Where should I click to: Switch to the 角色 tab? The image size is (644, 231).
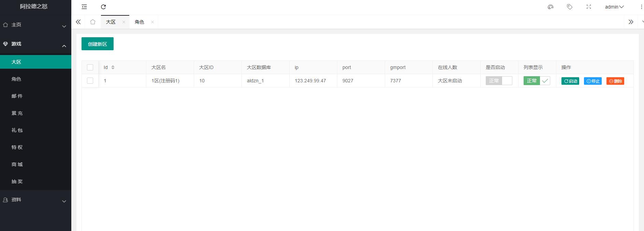[140, 22]
